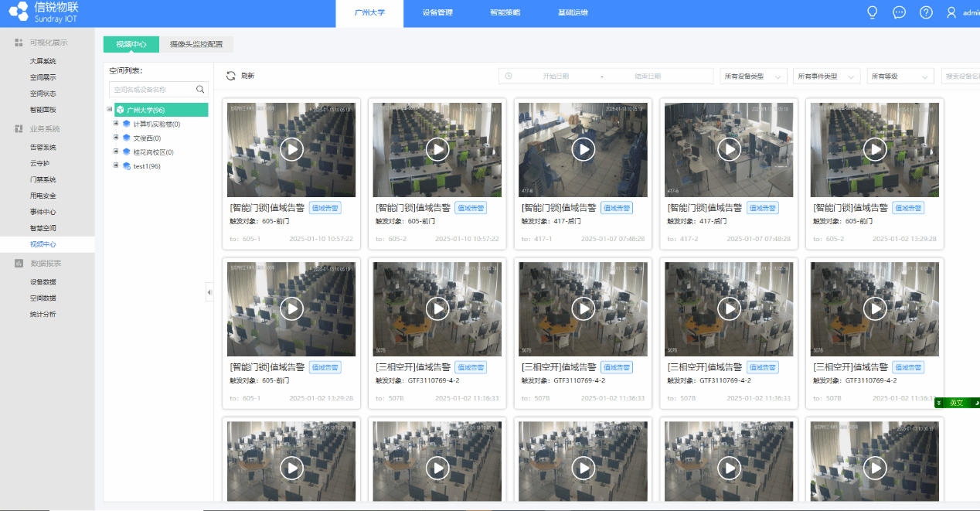Open 大屏系统 in the sidebar
This screenshot has height=511, width=980.
click(x=43, y=61)
